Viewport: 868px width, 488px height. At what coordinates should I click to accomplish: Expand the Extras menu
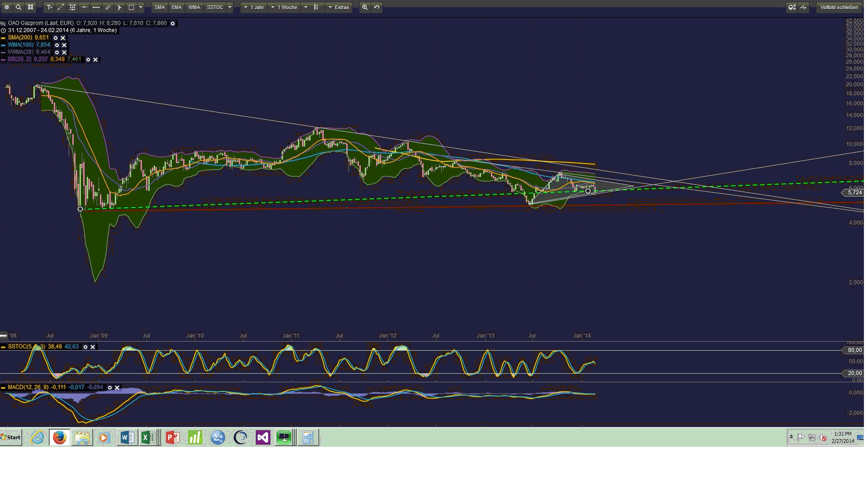point(339,7)
